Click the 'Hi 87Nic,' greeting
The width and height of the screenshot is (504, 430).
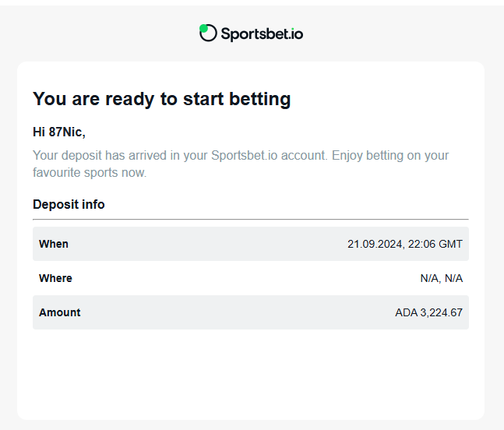click(58, 132)
